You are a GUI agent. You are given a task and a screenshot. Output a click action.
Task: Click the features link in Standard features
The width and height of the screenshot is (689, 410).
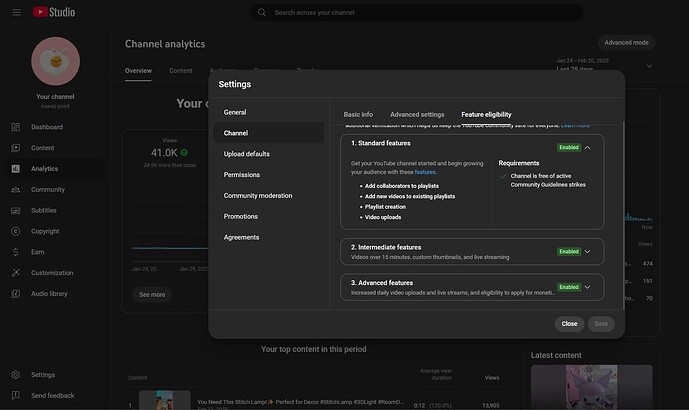426,172
